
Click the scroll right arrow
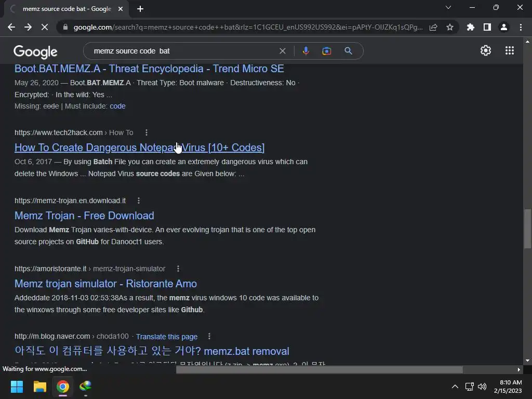519,369
